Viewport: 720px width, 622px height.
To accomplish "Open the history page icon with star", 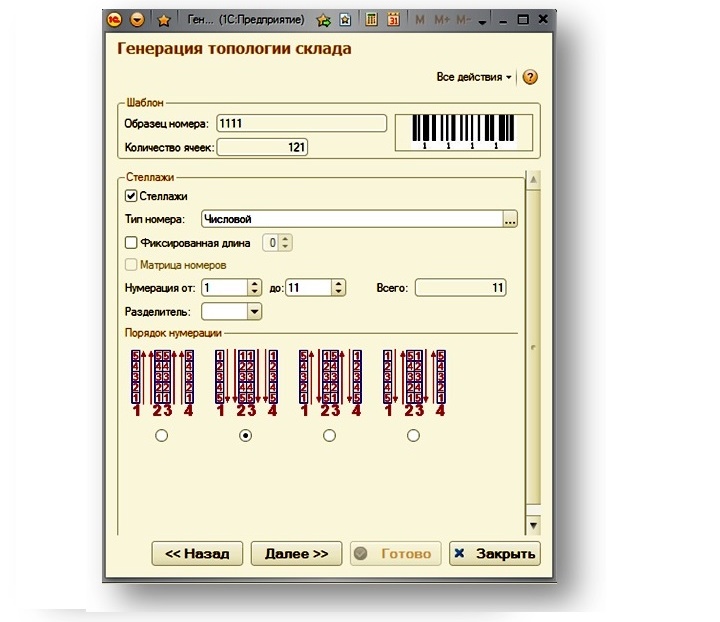I will point(345,20).
